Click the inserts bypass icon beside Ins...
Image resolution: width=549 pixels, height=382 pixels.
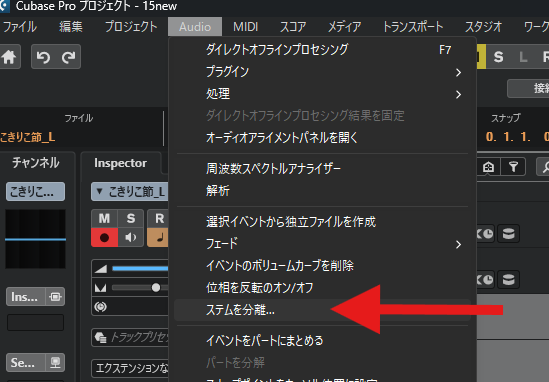point(55,297)
